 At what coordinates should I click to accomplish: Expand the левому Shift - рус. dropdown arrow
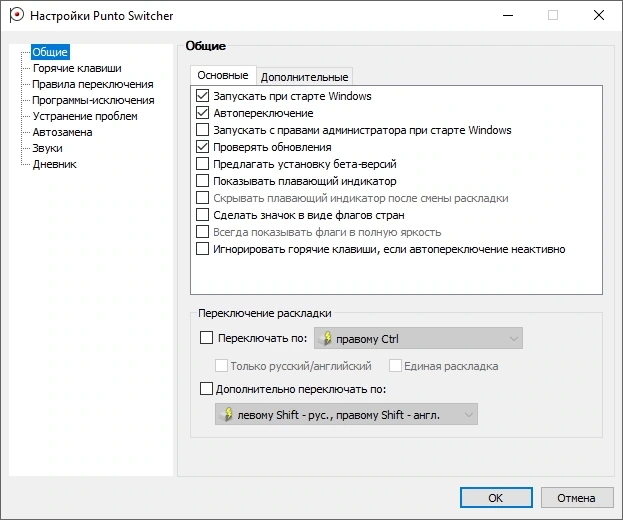pos(469,415)
